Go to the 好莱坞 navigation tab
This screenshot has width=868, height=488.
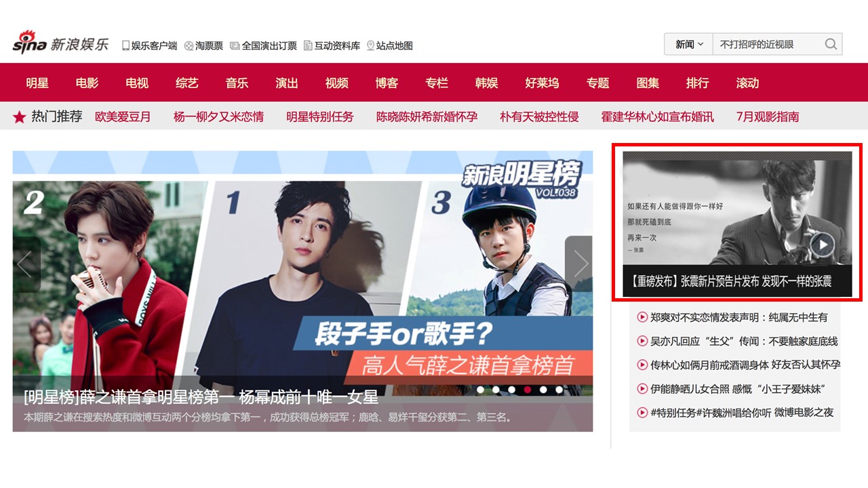tap(542, 83)
